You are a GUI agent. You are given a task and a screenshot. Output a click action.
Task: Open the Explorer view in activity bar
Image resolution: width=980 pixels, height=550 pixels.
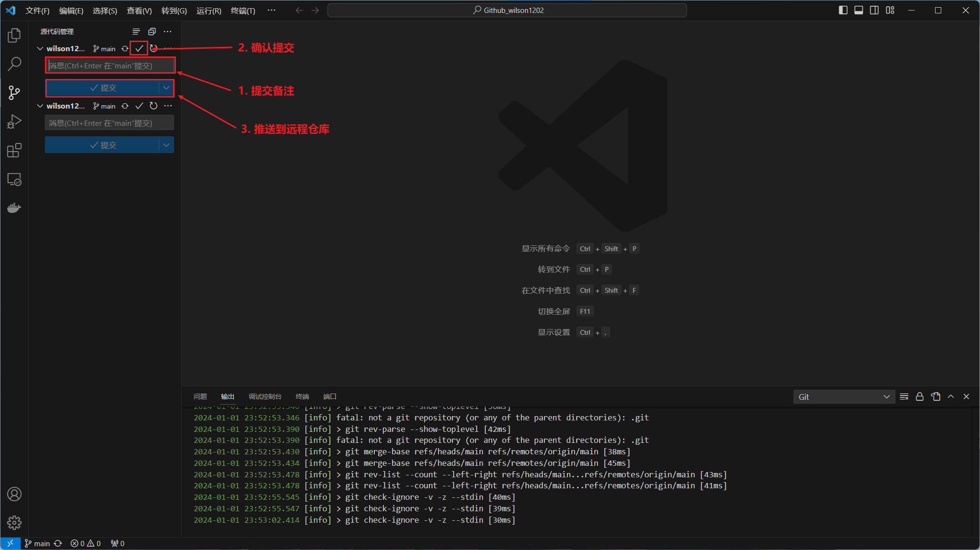[x=14, y=35]
